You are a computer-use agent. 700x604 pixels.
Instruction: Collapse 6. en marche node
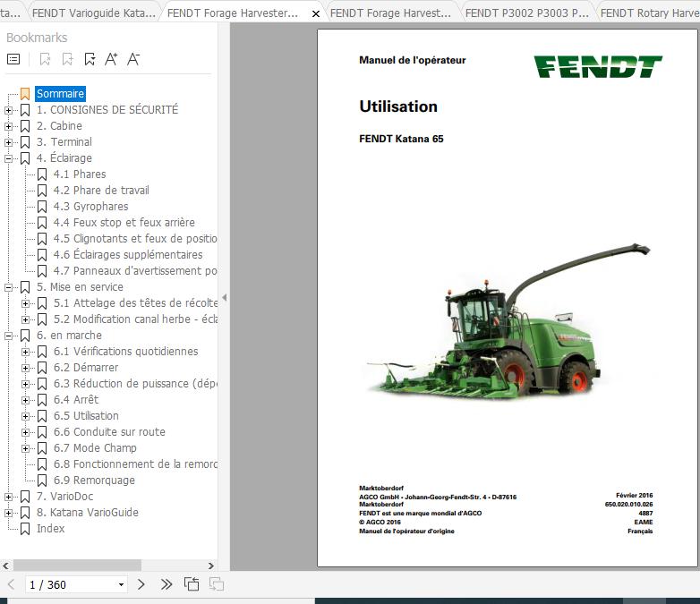pyautogui.click(x=8, y=336)
